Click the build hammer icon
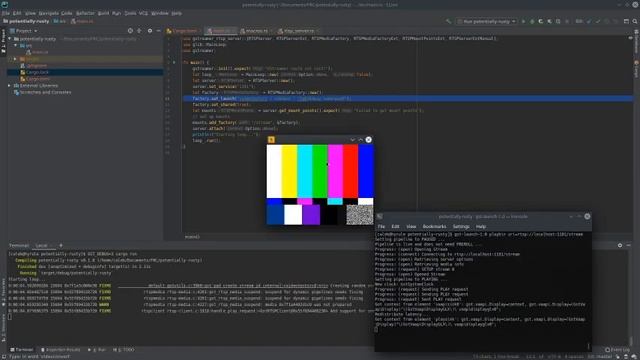 point(448,21)
